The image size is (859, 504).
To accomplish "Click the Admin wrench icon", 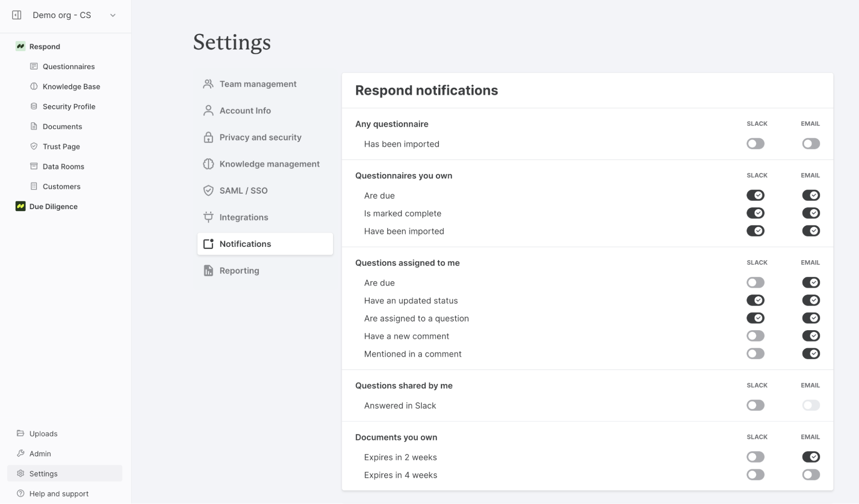I will pyautogui.click(x=20, y=453).
